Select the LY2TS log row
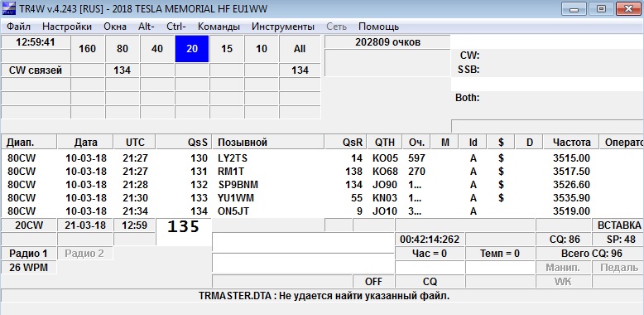Viewport: 644px width, 315px height. coord(322,157)
